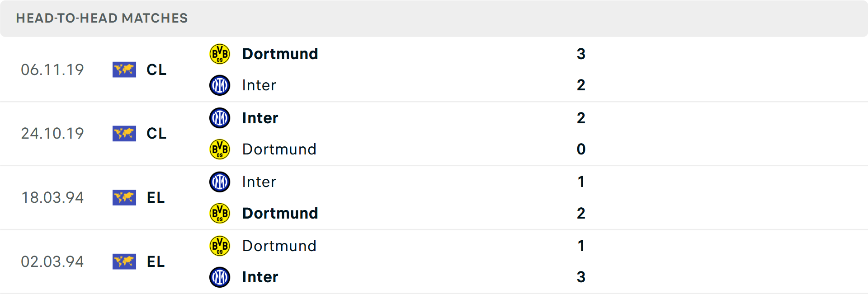Click Dortmund's score of 0 on 24.10.19

[x=581, y=149]
